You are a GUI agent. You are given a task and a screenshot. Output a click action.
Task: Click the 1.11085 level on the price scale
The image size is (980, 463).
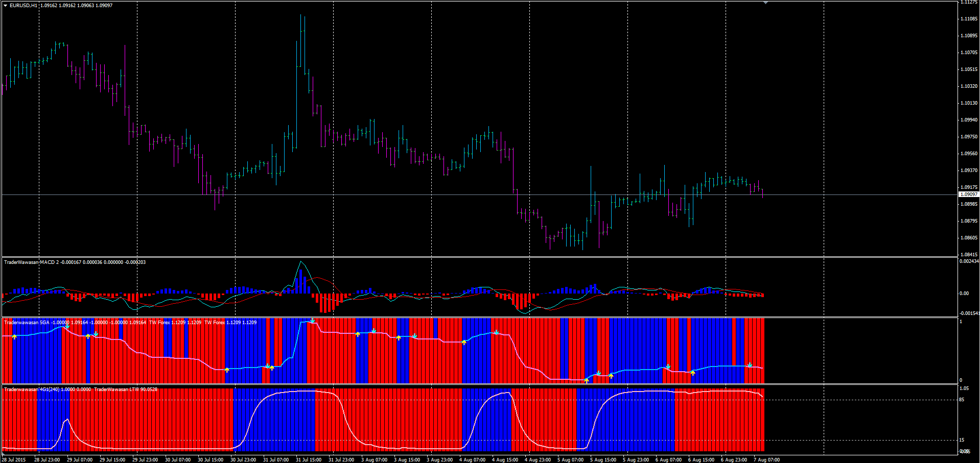click(x=969, y=19)
